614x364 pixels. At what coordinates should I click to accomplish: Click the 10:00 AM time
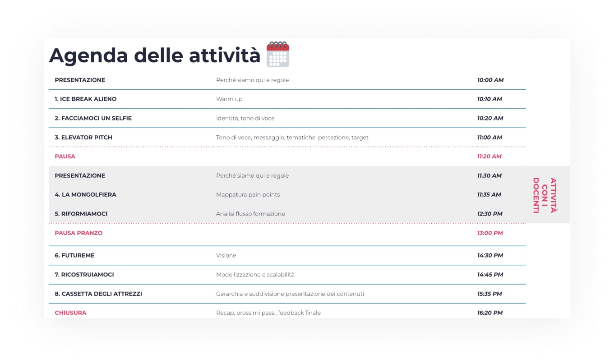tap(490, 80)
